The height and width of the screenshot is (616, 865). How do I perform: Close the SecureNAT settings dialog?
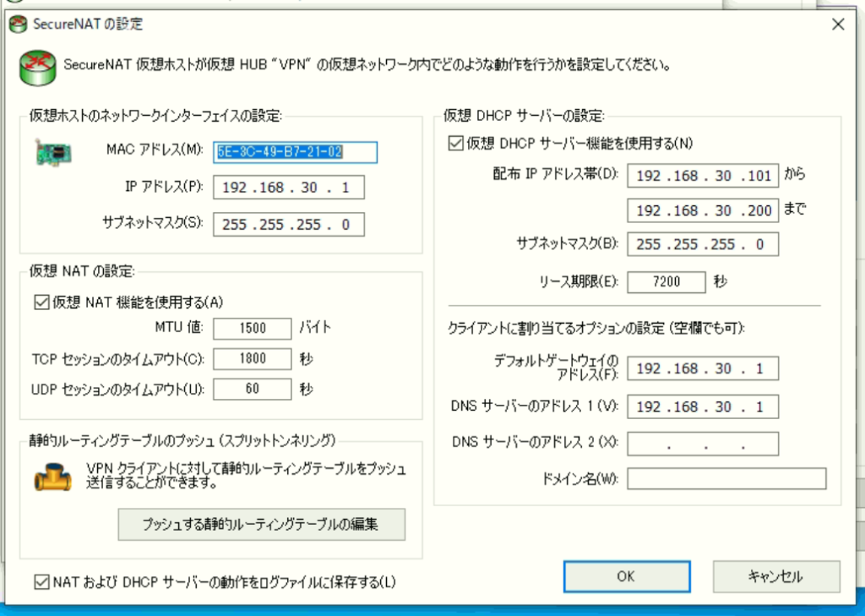[839, 25]
